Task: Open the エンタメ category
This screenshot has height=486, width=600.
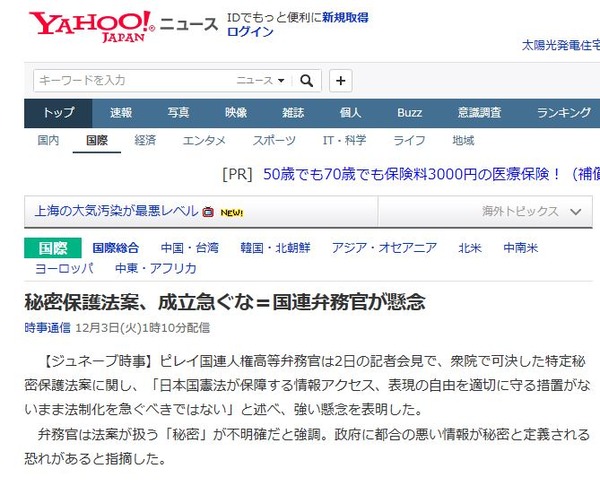Action: point(204,140)
